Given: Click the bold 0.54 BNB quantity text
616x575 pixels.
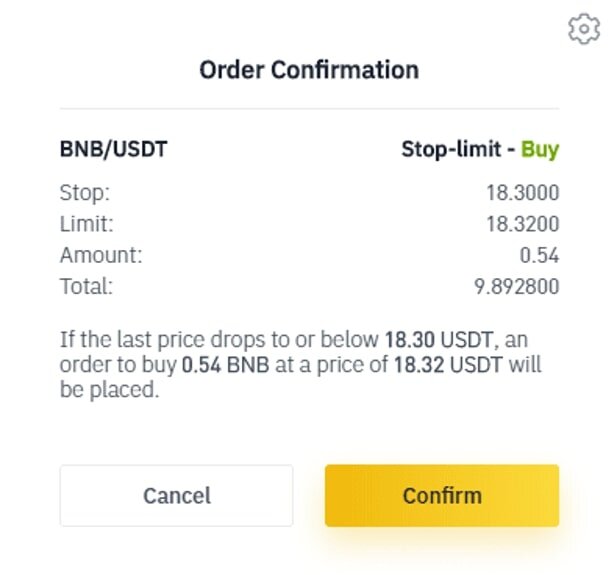Looking at the screenshot, I should point(226,364).
